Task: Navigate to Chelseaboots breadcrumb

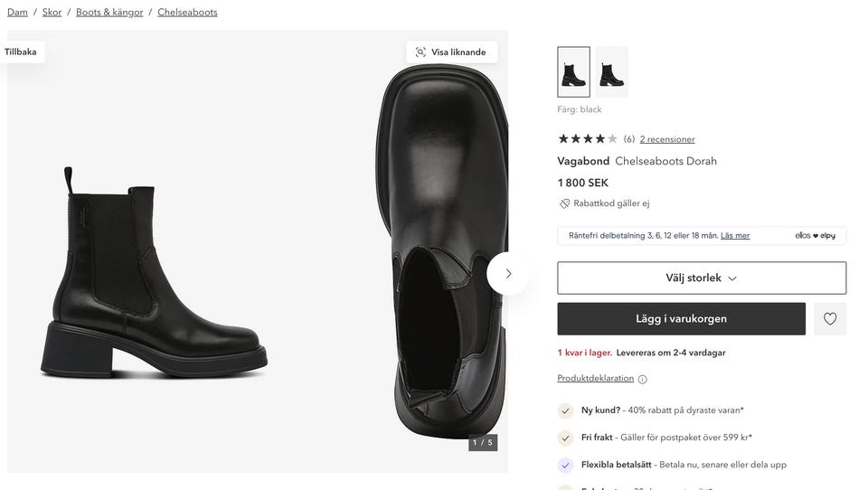Action: (x=187, y=12)
